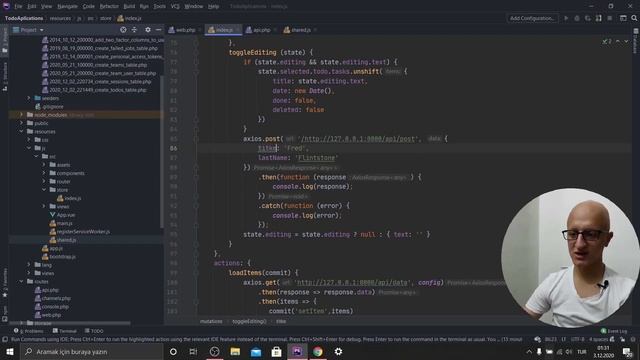Open the Project tool window stripe button

click(x=4, y=40)
